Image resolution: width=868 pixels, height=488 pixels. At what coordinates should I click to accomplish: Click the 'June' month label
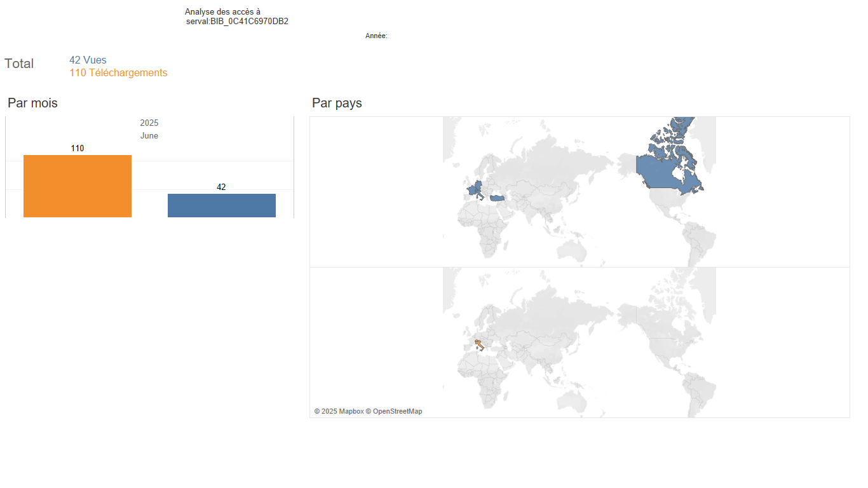pos(149,136)
